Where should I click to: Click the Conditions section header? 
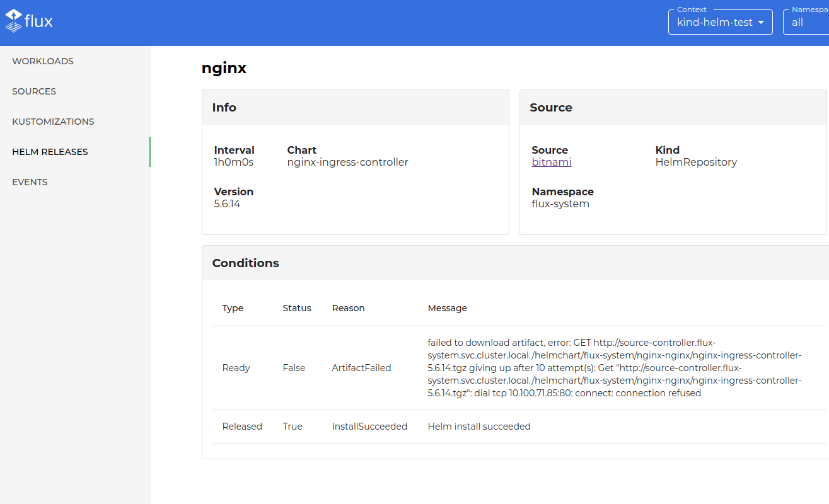point(515,263)
